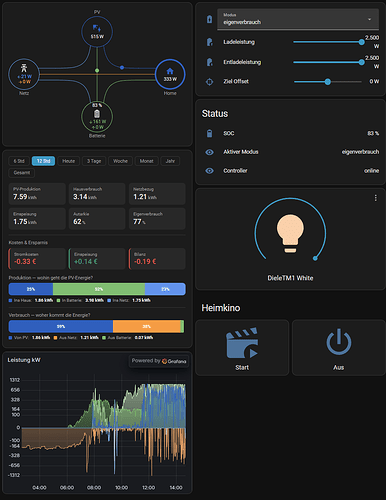Click the Netz grid tower icon

point(24,68)
